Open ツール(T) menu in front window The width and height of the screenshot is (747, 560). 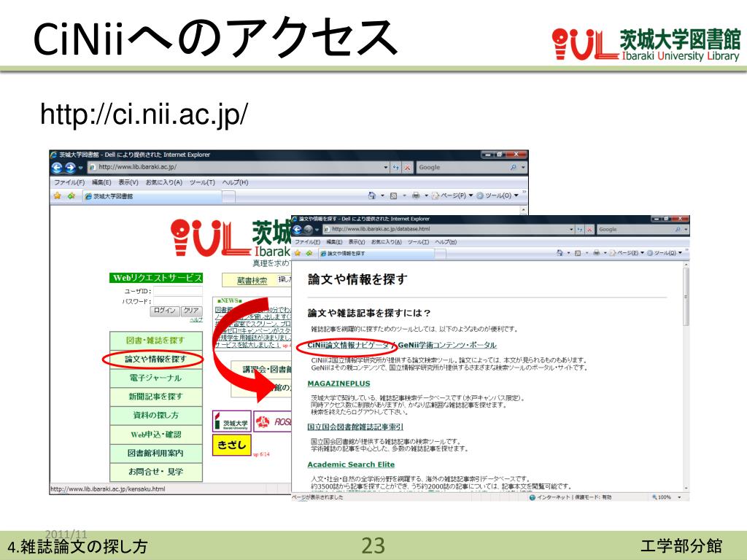(418, 242)
